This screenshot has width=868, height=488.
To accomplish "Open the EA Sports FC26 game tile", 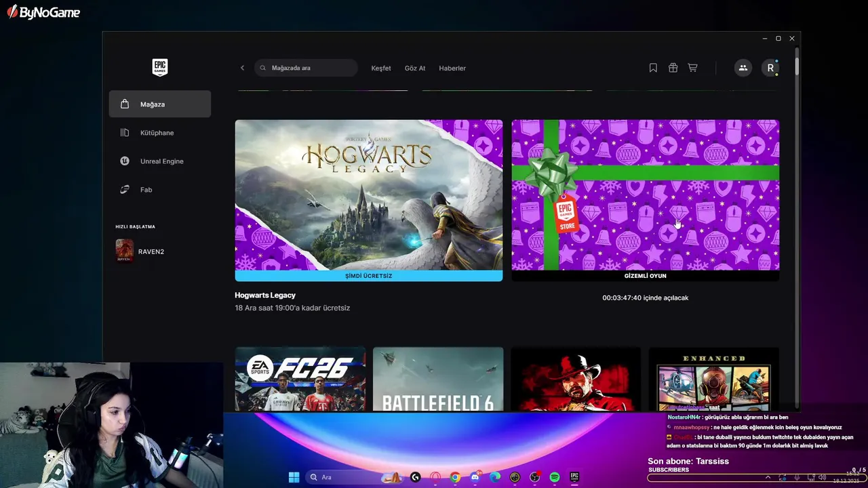I will click(300, 379).
